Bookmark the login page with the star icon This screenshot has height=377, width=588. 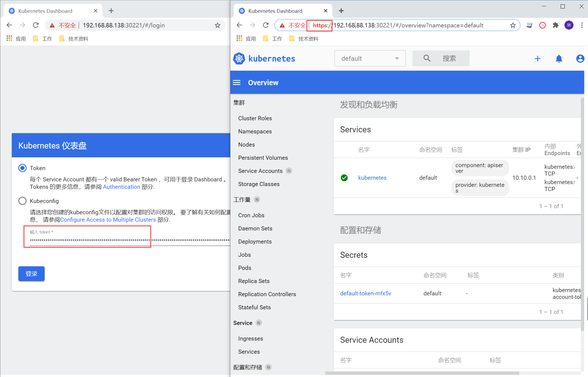tap(217, 25)
